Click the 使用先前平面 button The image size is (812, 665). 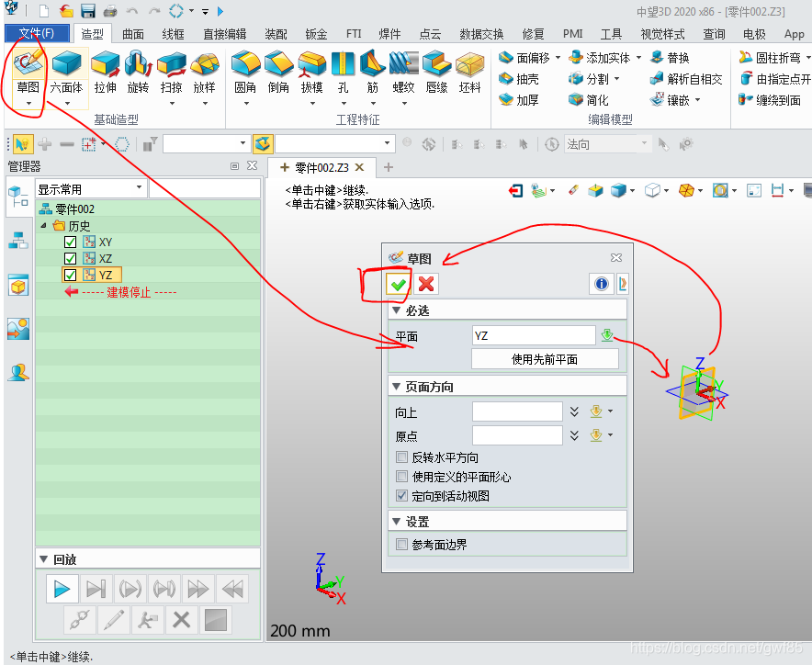pos(545,359)
